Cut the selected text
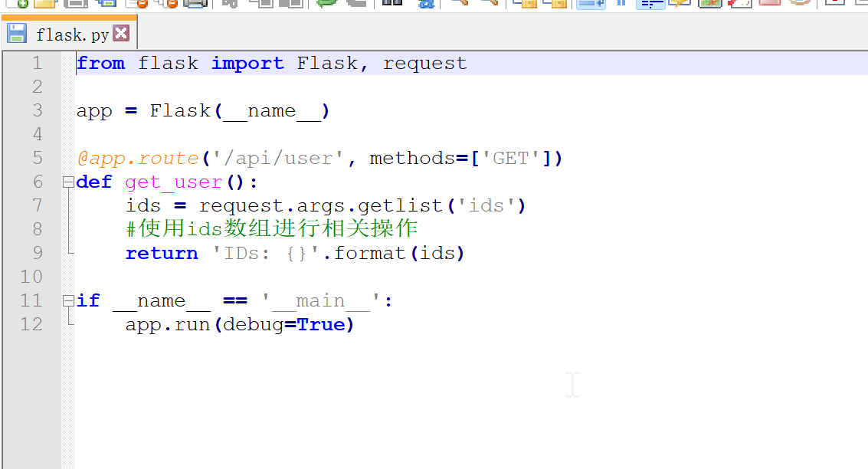Image resolution: width=868 pixels, height=469 pixels. click(231, 5)
